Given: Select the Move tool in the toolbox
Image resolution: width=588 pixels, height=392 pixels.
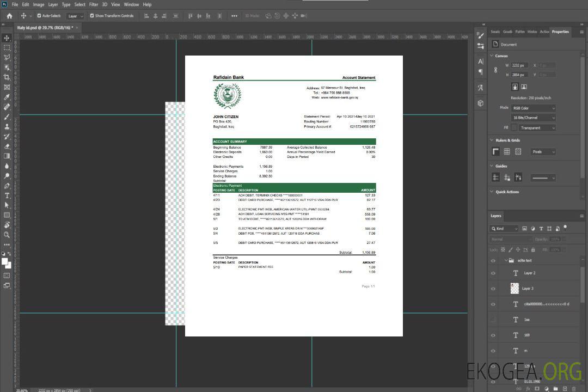Looking at the screenshot, I should pyautogui.click(x=7, y=38).
